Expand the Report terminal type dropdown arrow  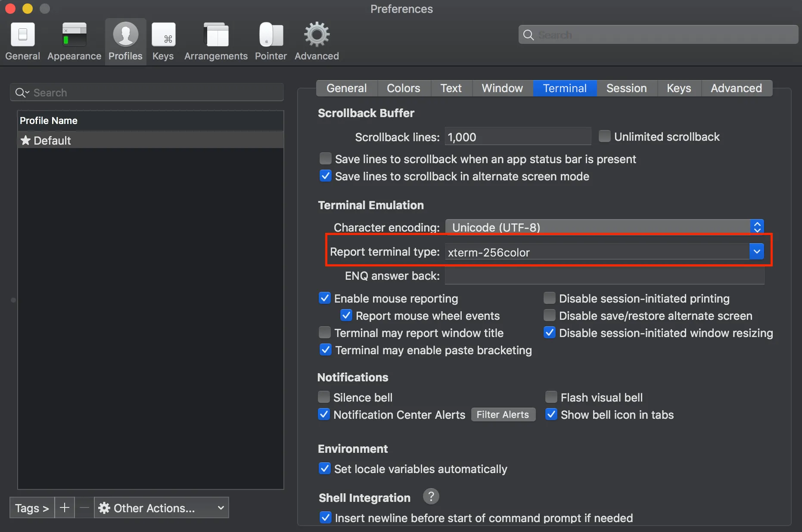756,252
